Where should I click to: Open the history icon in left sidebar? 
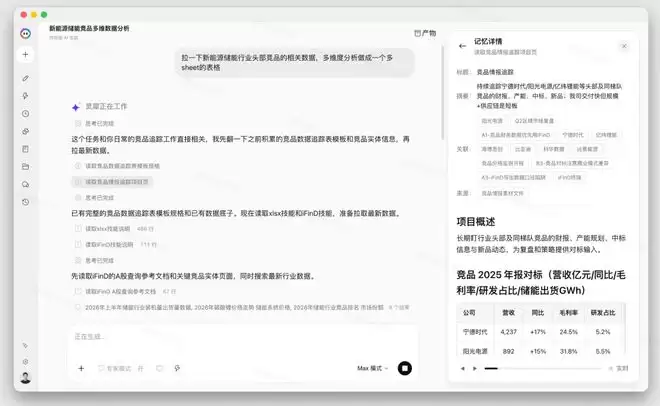coord(25,202)
